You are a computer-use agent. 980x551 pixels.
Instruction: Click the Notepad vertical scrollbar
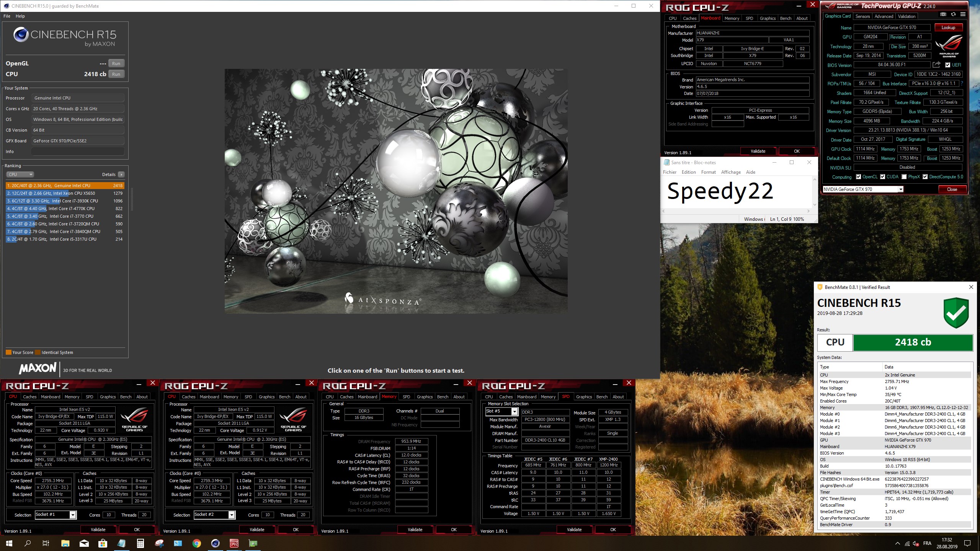pos(815,192)
